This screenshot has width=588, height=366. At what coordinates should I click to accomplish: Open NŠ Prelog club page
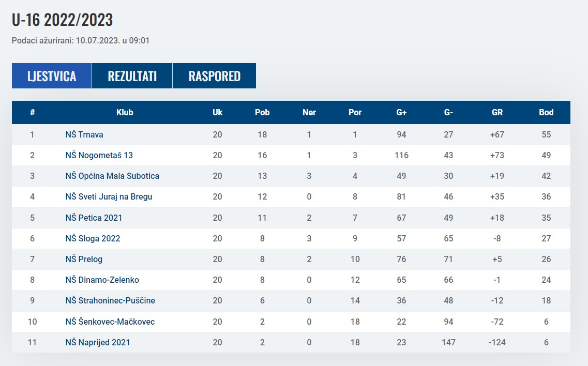coord(84,259)
